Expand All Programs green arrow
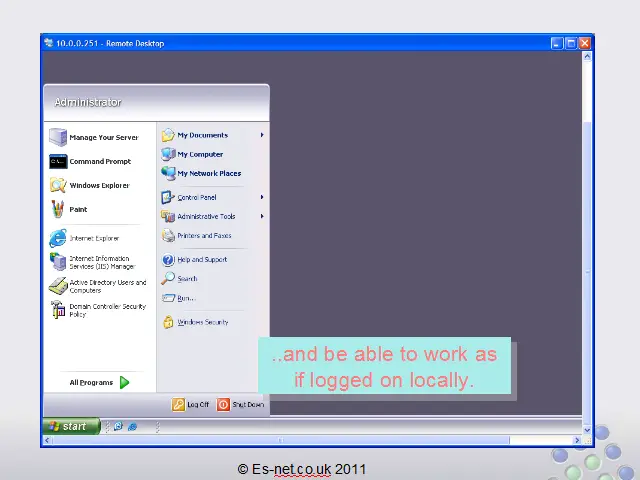Image resolution: width=640 pixels, height=480 pixels. (124, 382)
